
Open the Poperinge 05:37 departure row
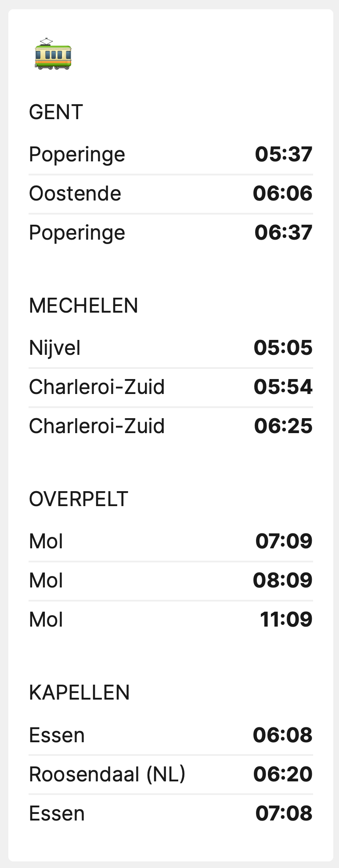[170, 154]
